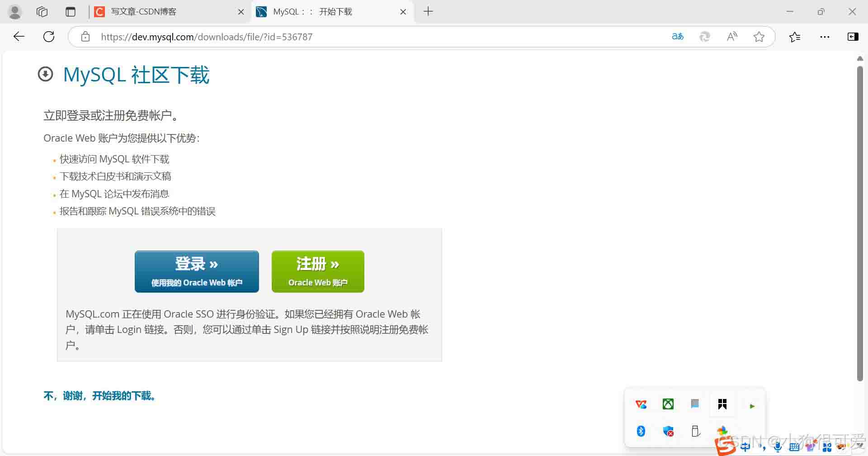The image size is (868, 456).
Task: Click the scrollbar up arrow
Action: pos(860,58)
